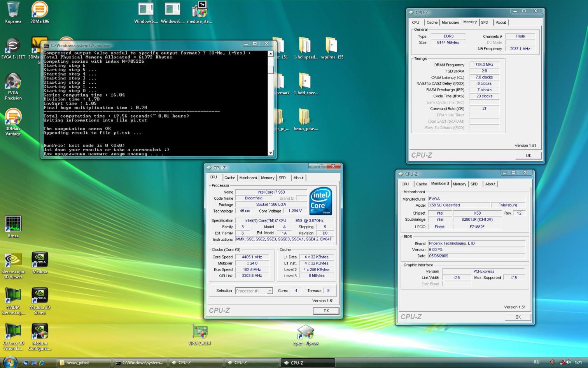Open the Processor #1 selection dropdown

(x=254, y=291)
